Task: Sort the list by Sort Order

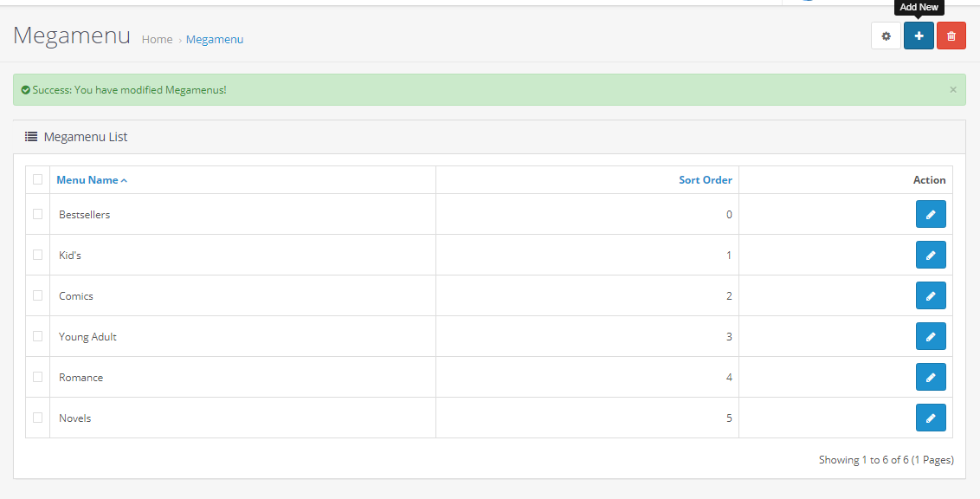Action: 706,180
